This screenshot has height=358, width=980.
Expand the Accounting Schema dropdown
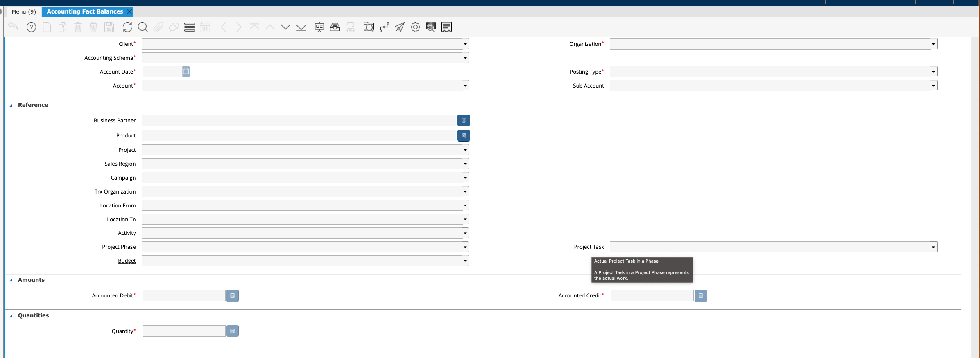tap(465, 58)
